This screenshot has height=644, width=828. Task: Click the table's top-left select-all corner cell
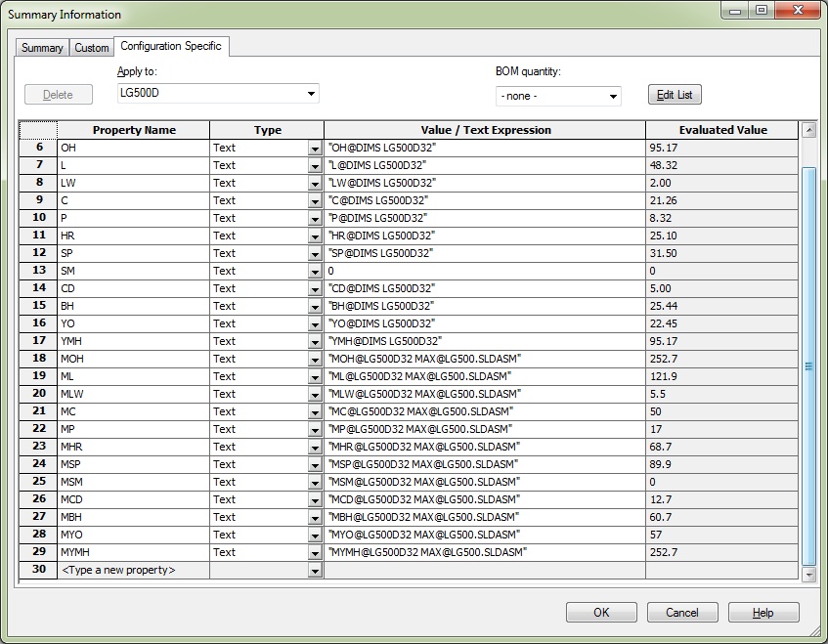pyautogui.click(x=38, y=130)
